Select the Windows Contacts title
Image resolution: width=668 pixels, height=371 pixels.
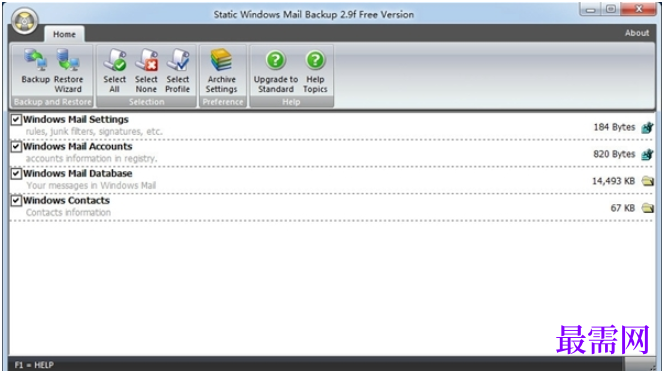66,200
